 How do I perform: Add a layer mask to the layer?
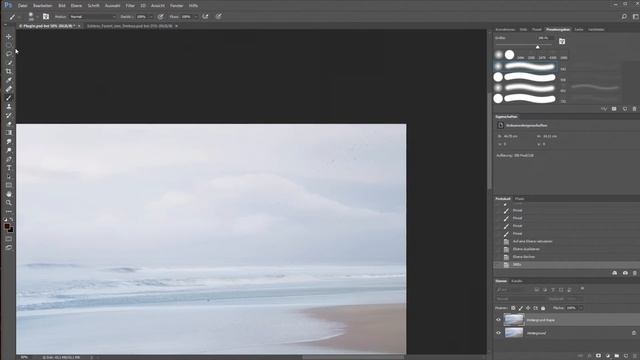click(598, 356)
